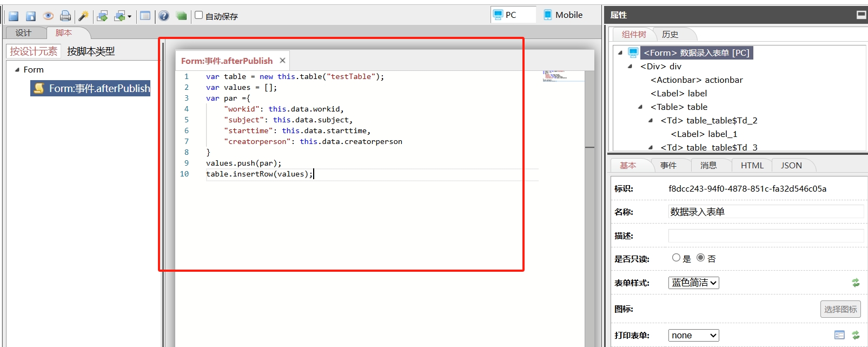Select <Div> div in component tree
Screen dimensions: 868x347
pos(661,66)
